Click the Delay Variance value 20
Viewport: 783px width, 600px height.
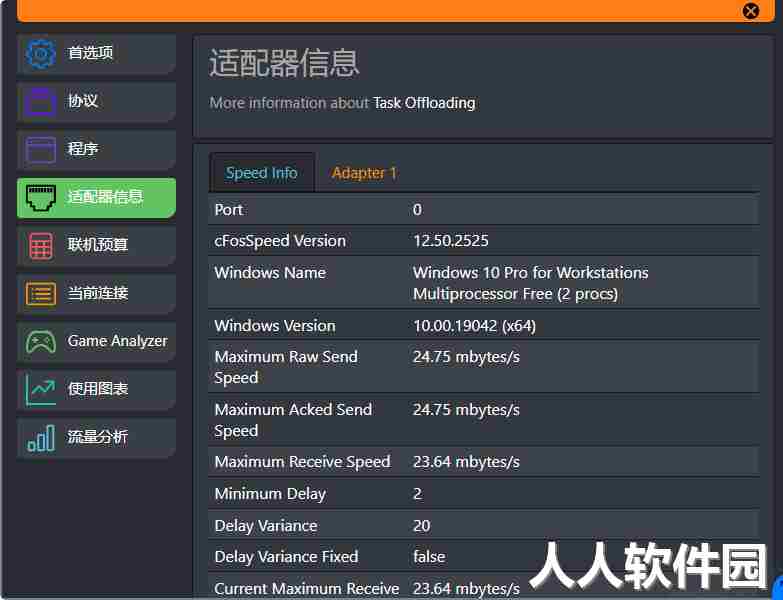pos(421,526)
